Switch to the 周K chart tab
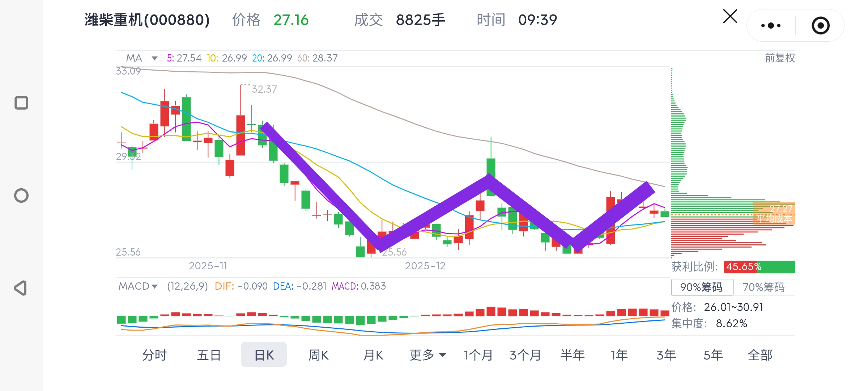The width and height of the screenshot is (868, 391). [x=318, y=355]
